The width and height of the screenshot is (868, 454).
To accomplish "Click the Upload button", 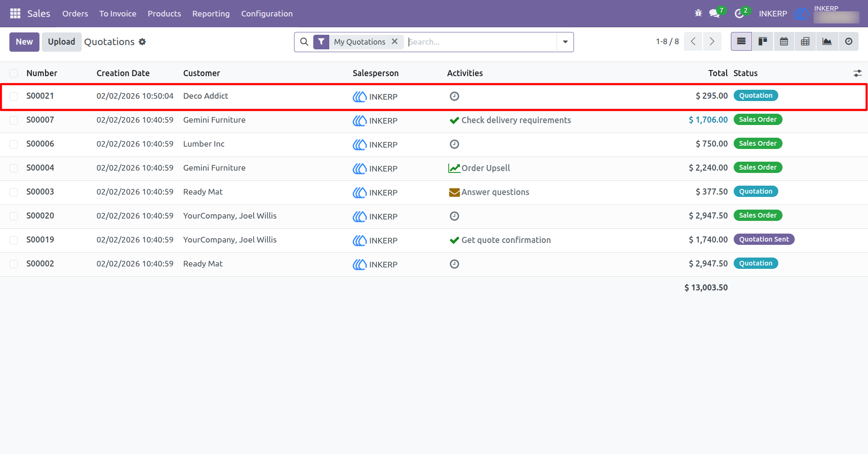I will pyautogui.click(x=62, y=42).
